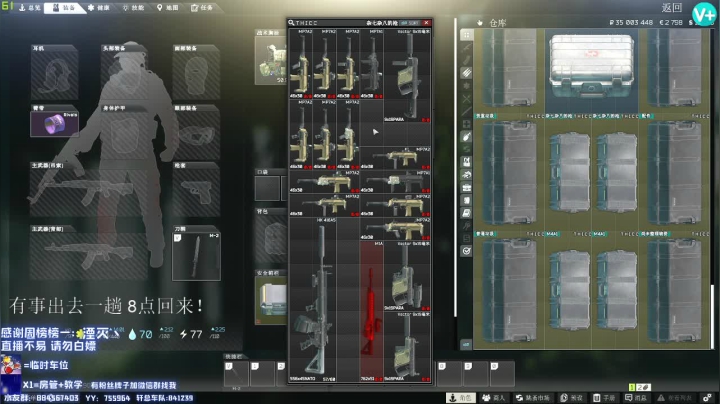720x404 pixels.
Task: Click the hand icon beside 仓库 title
Action: [479, 22]
